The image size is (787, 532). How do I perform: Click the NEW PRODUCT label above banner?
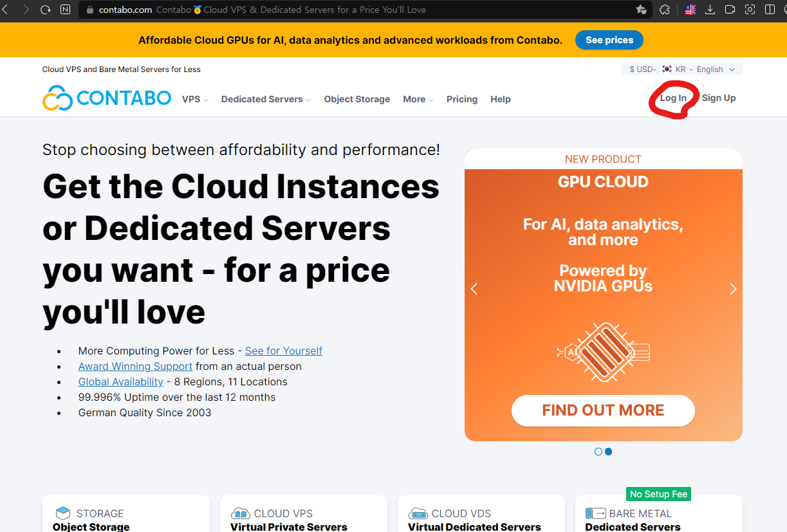[x=603, y=159]
